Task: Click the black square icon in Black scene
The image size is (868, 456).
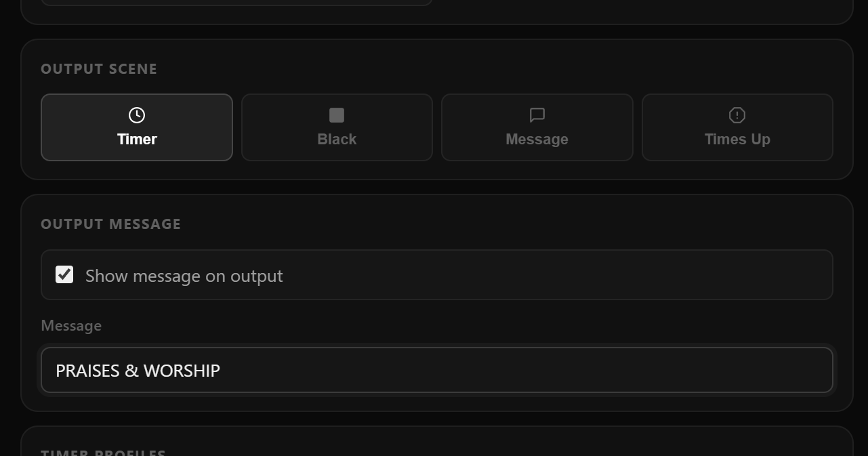Action: point(337,115)
